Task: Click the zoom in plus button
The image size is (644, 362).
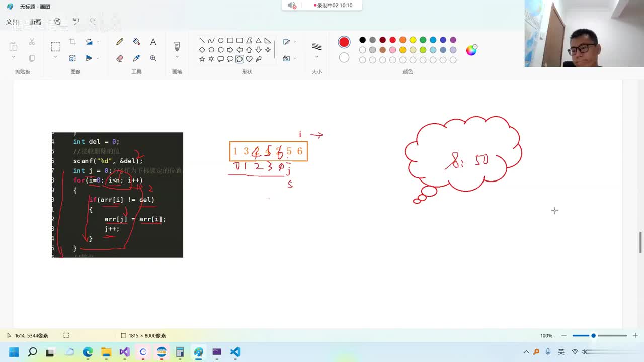Action: point(635,335)
